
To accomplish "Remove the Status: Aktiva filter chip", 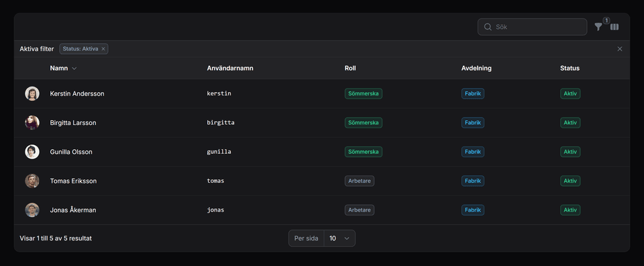I will point(103,49).
